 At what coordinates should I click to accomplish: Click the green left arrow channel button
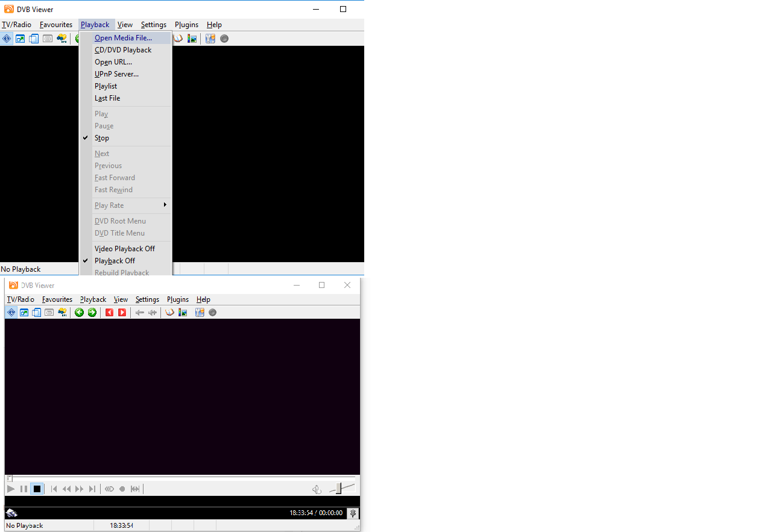click(x=79, y=312)
